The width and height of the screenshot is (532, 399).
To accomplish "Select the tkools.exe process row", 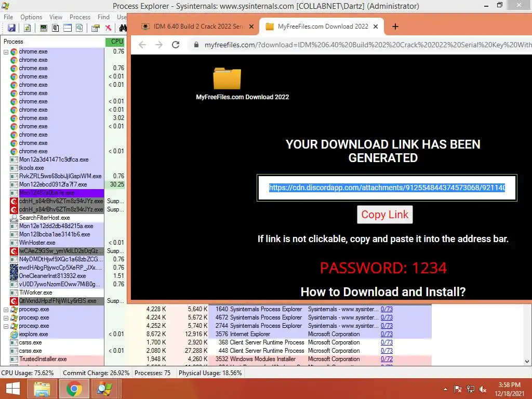I will [x=31, y=168].
